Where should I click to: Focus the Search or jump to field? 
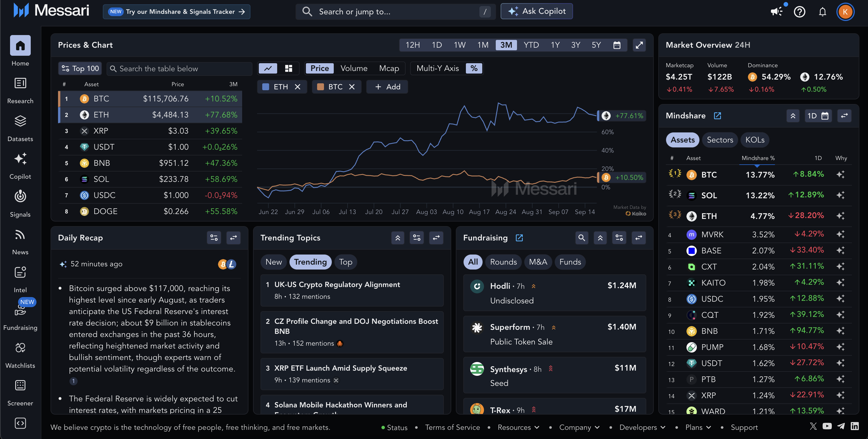click(x=395, y=12)
